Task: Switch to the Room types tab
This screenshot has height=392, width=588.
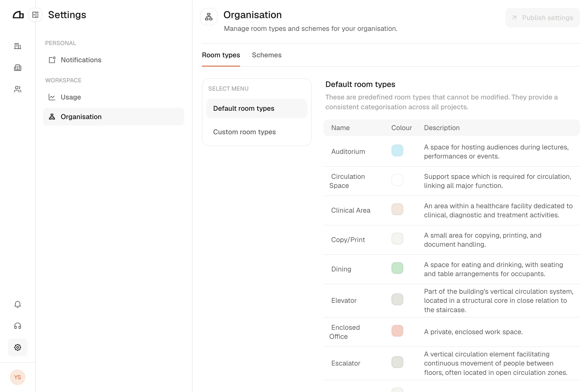Action: coord(221,55)
